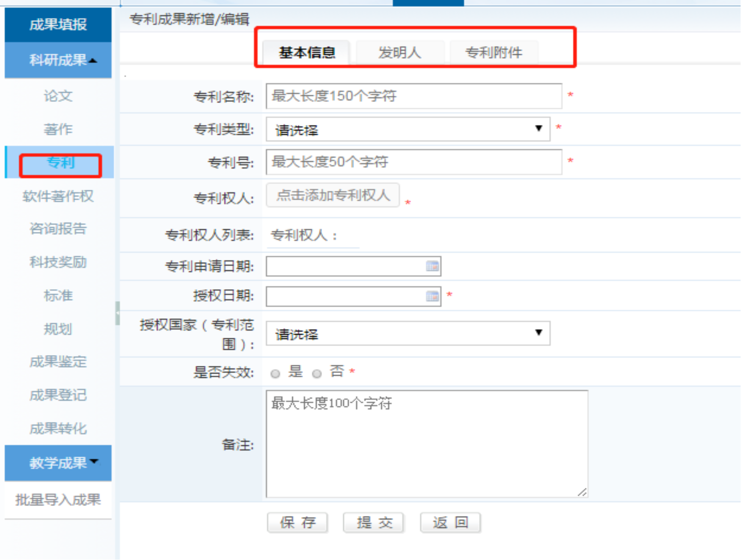Click 点击添加专利权人 button

(333, 196)
